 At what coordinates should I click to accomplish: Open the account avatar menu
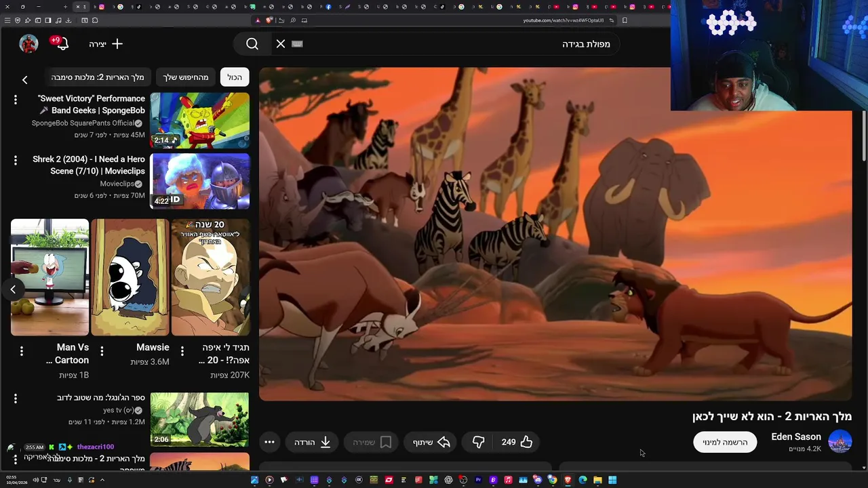[x=28, y=43]
